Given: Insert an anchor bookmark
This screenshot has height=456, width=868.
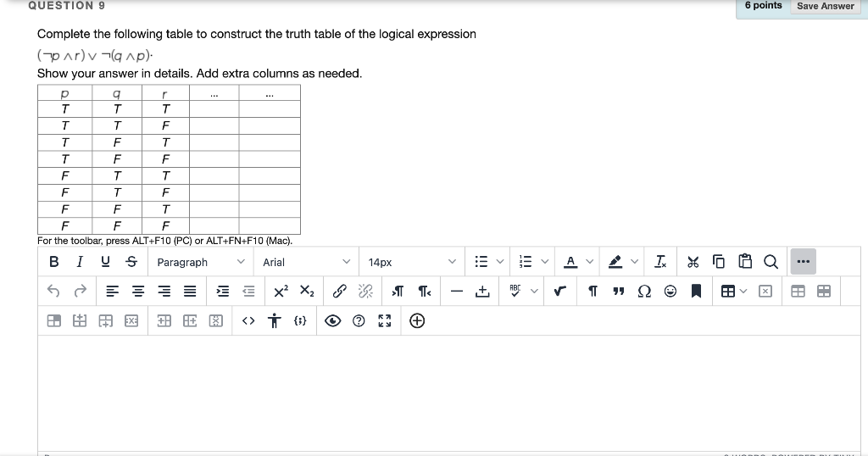Looking at the screenshot, I should pyautogui.click(x=697, y=291).
